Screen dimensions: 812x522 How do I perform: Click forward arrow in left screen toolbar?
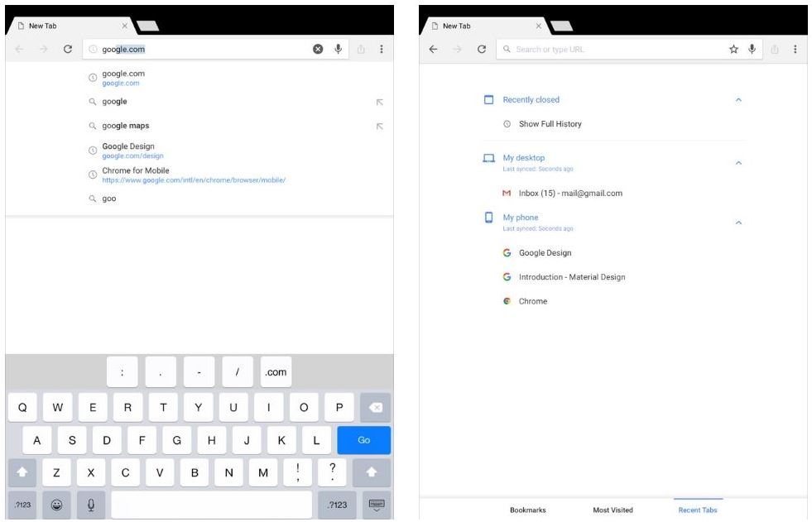click(x=44, y=49)
